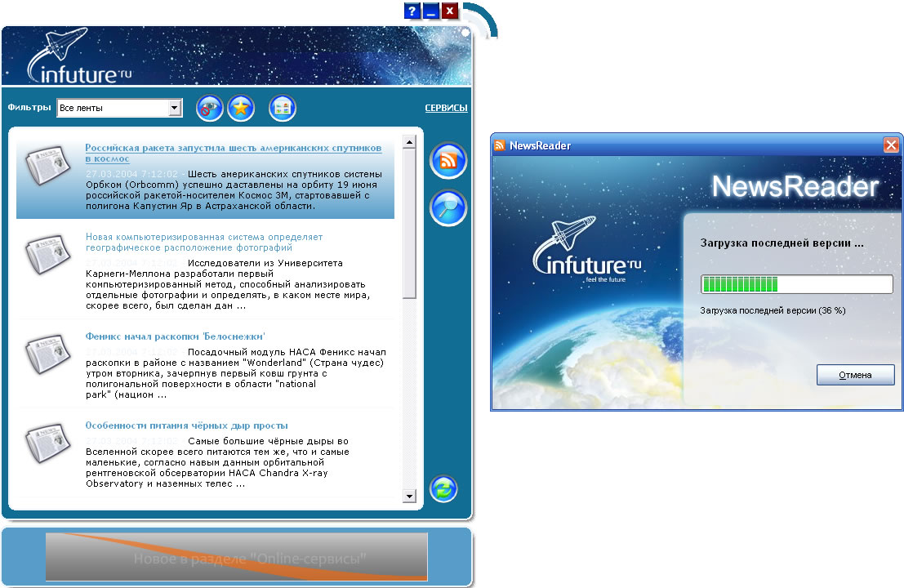
Task: Open headline about Russian rocket launching satellites
Action: click(233, 153)
